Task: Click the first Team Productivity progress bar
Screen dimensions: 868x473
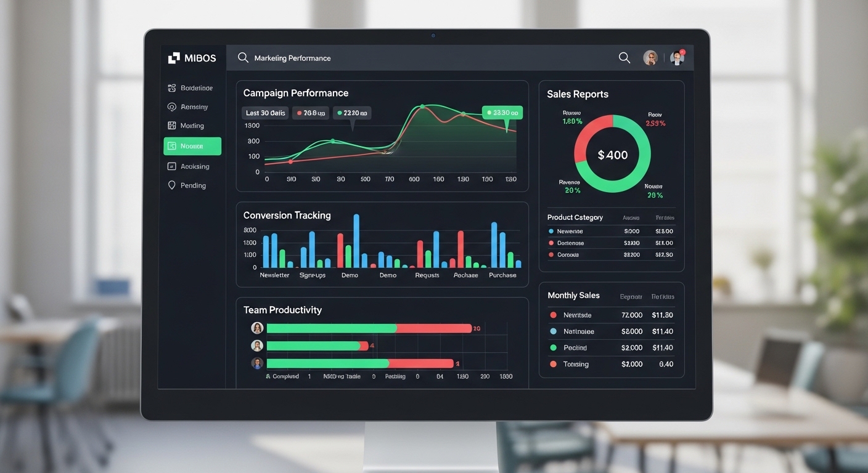Action: (369, 328)
